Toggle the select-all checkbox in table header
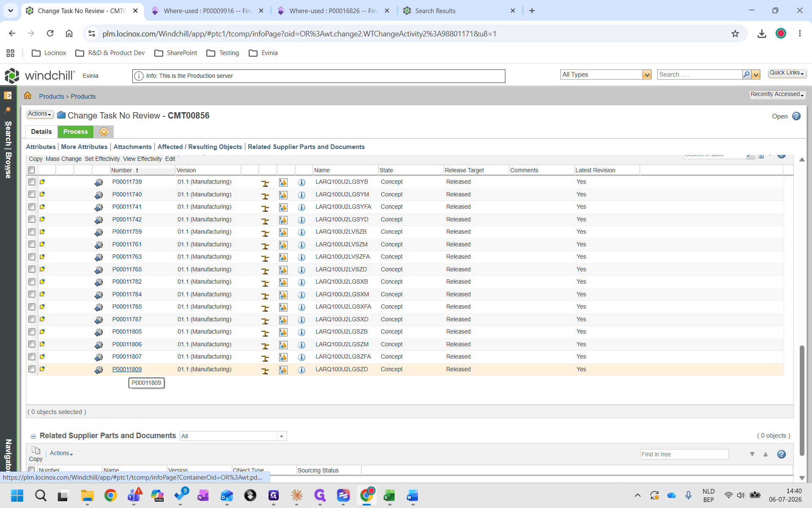This screenshot has width=812, height=508. pos(31,170)
